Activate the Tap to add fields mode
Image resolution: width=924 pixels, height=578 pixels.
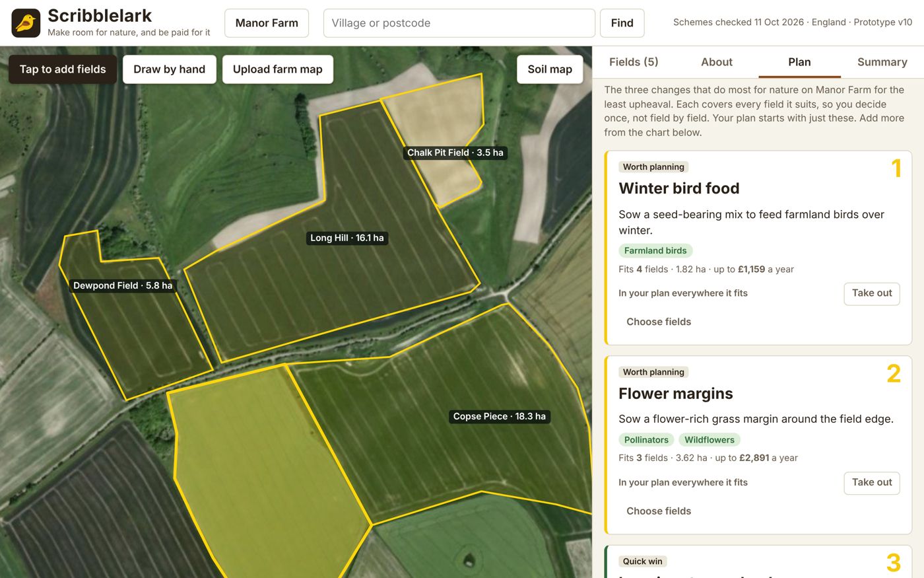pos(63,69)
